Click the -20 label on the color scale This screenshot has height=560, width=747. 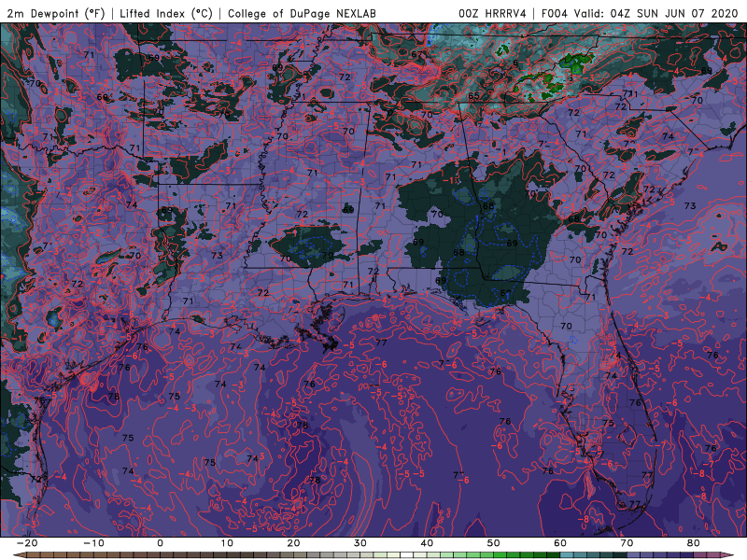[27, 543]
